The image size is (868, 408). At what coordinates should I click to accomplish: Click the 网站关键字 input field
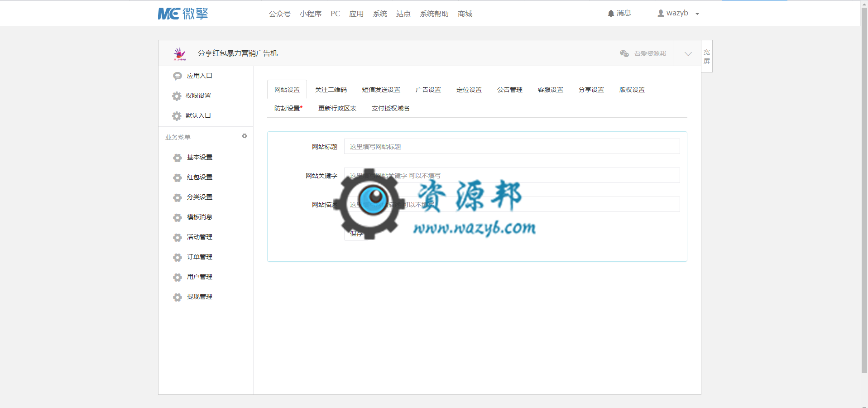pos(512,175)
